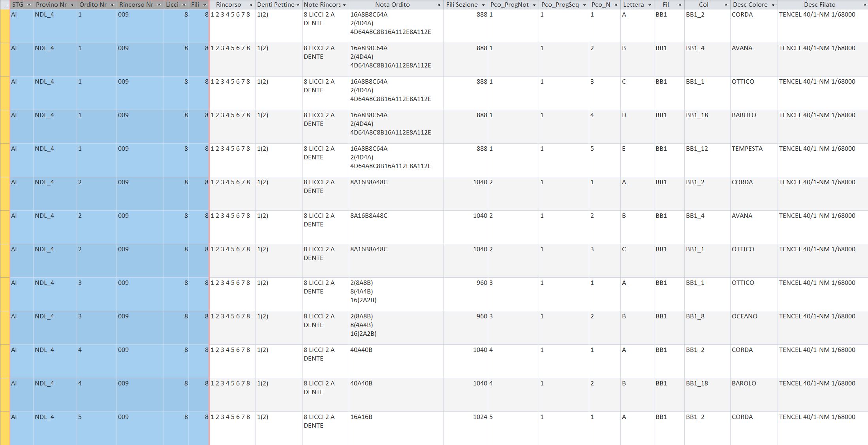Open the Provino Nr column dropdown arrow
Viewport: 868px width, 445px height.
pyautogui.click(x=72, y=5)
